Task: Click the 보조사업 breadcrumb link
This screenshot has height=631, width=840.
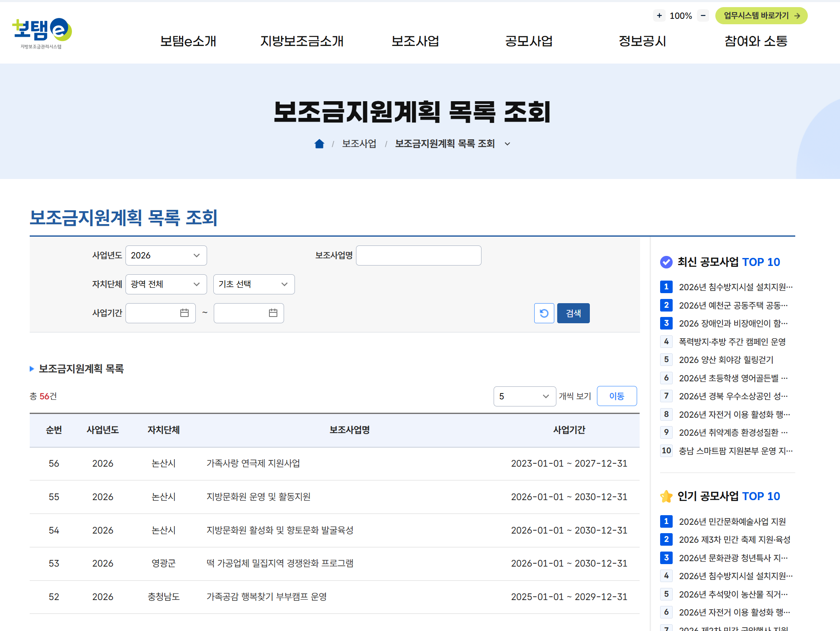Action: pos(359,144)
